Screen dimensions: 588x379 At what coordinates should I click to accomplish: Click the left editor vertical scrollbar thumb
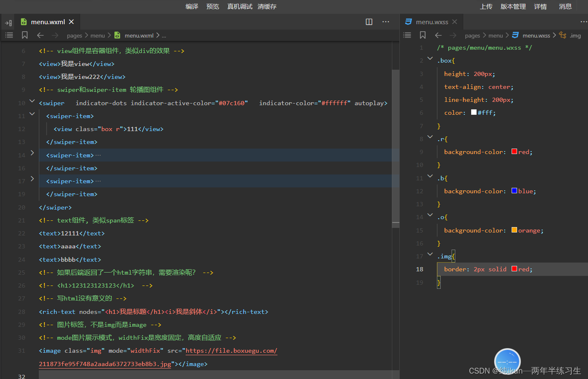click(396, 148)
